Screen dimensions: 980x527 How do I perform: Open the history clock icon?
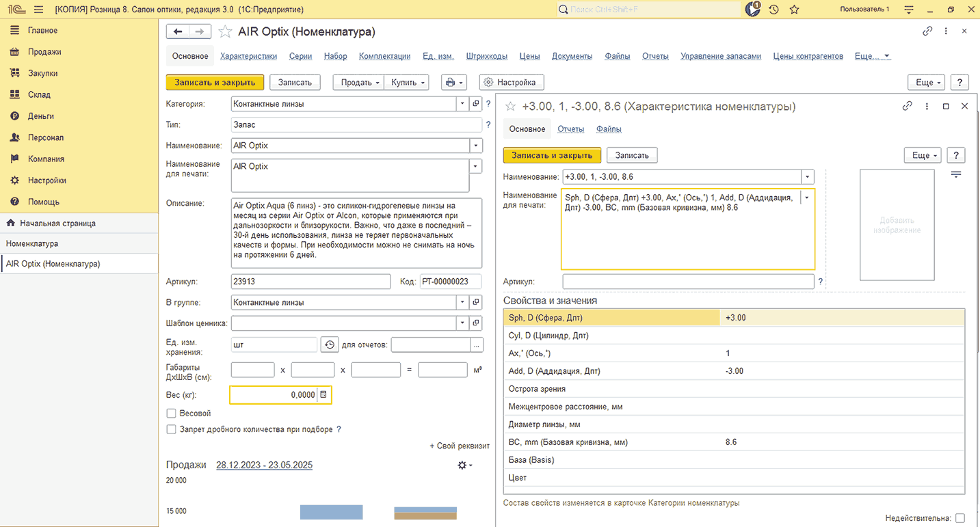pyautogui.click(x=773, y=10)
